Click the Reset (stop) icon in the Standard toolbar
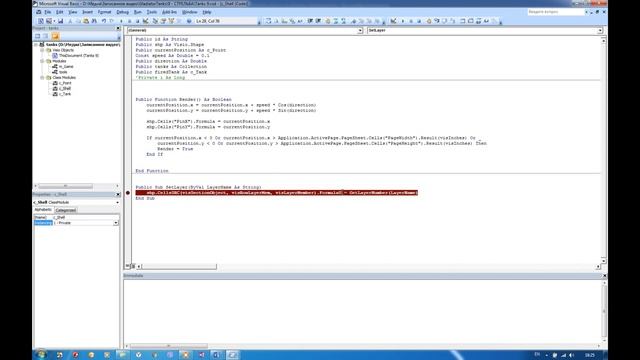 coord(138,21)
